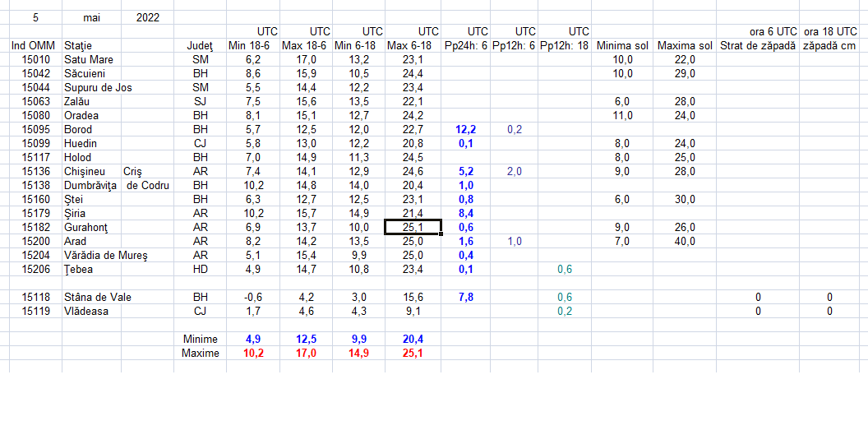868x444 pixels.
Task: Select the blue Minime value '20,4'
Action: [x=413, y=340]
